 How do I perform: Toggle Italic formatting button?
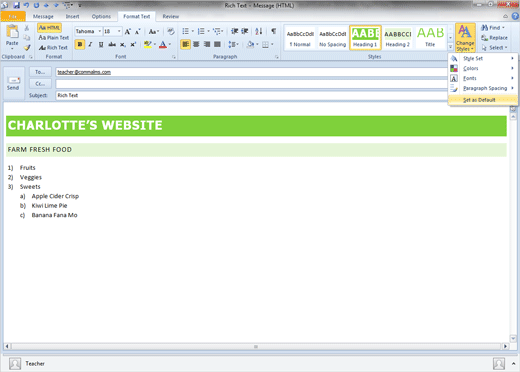90,44
